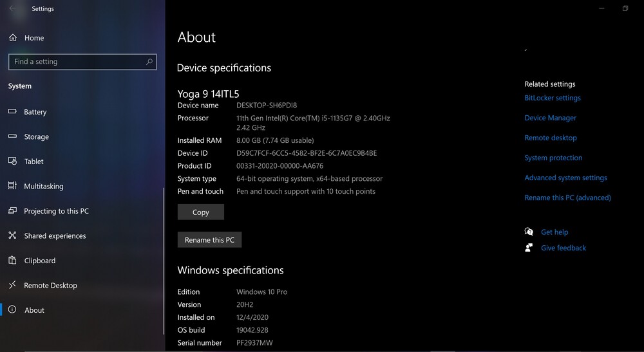Open the Device Manager link
The height and width of the screenshot is (352, 644).
550,118
